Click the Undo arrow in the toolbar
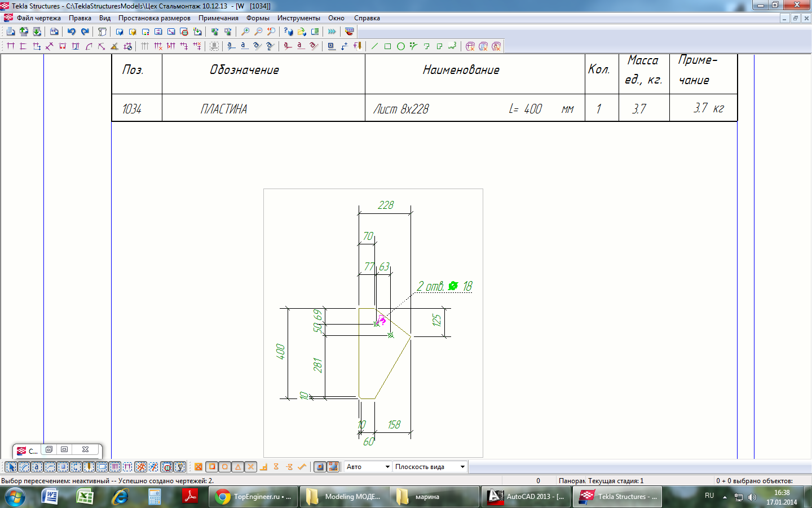Screen dimensions: 812x508 tap(72, 32)
